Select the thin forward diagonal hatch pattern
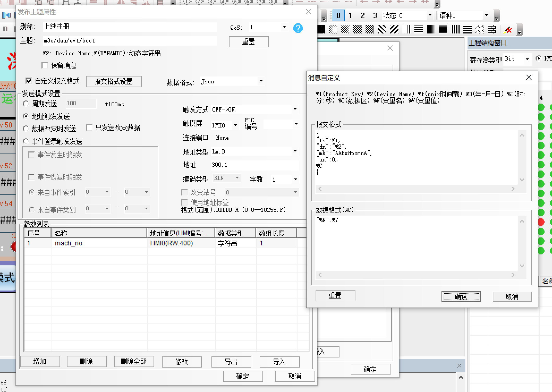Screen dimensions: 552x392 [345, 29]
